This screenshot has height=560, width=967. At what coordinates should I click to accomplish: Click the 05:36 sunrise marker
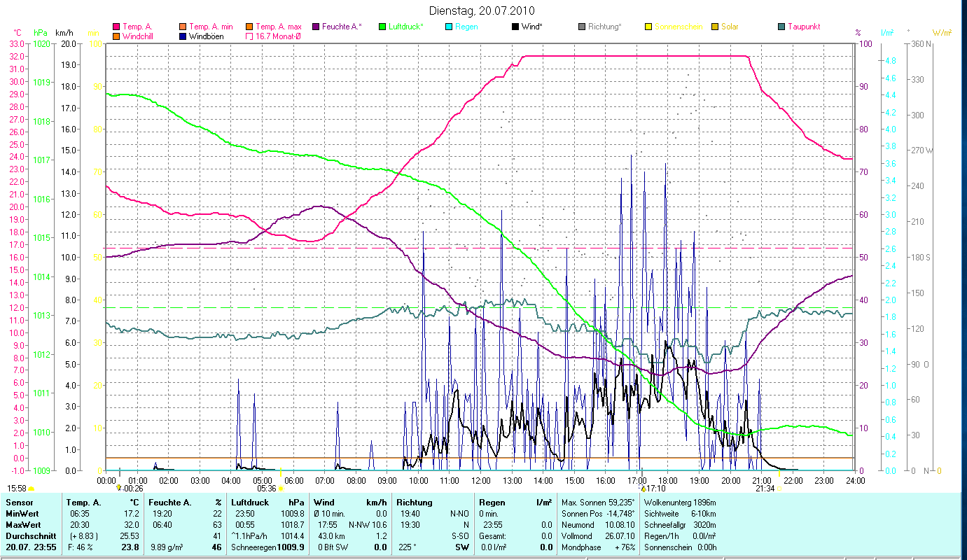281,489
